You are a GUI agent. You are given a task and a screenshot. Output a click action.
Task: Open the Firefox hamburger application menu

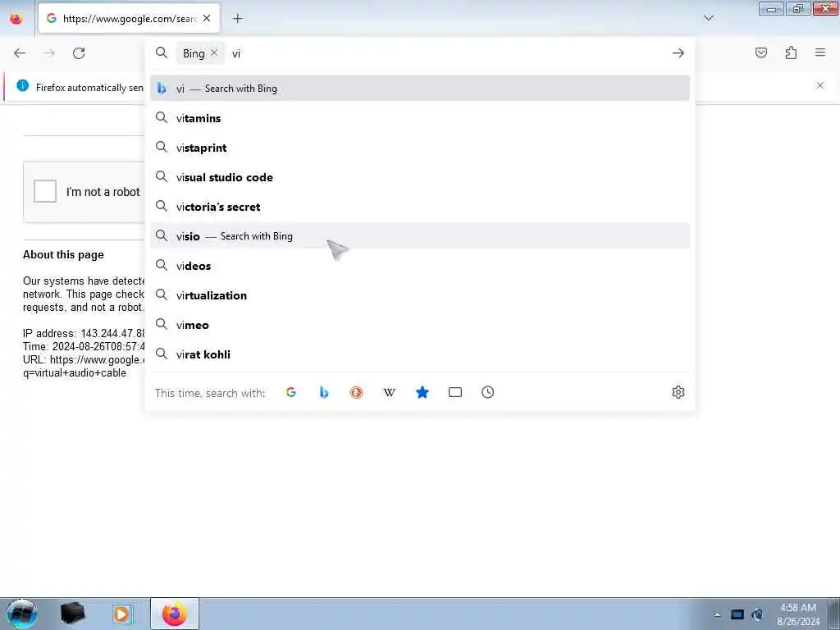pos(820,52)
